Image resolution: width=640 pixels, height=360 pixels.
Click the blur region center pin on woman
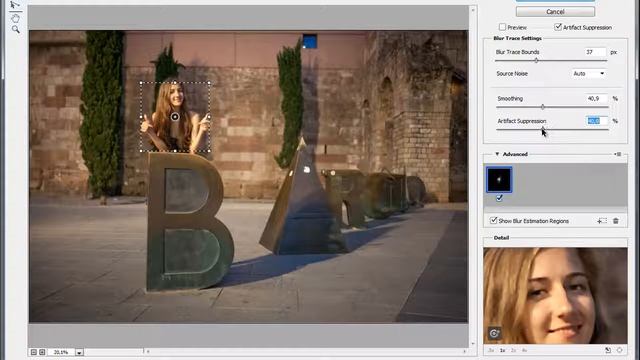pos(175,117)
